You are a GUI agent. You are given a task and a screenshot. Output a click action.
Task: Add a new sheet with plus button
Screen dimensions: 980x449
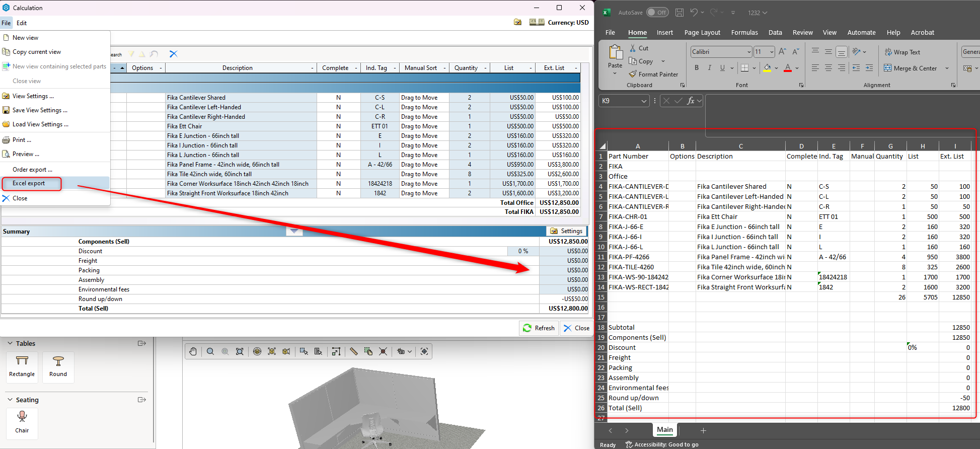703,430
